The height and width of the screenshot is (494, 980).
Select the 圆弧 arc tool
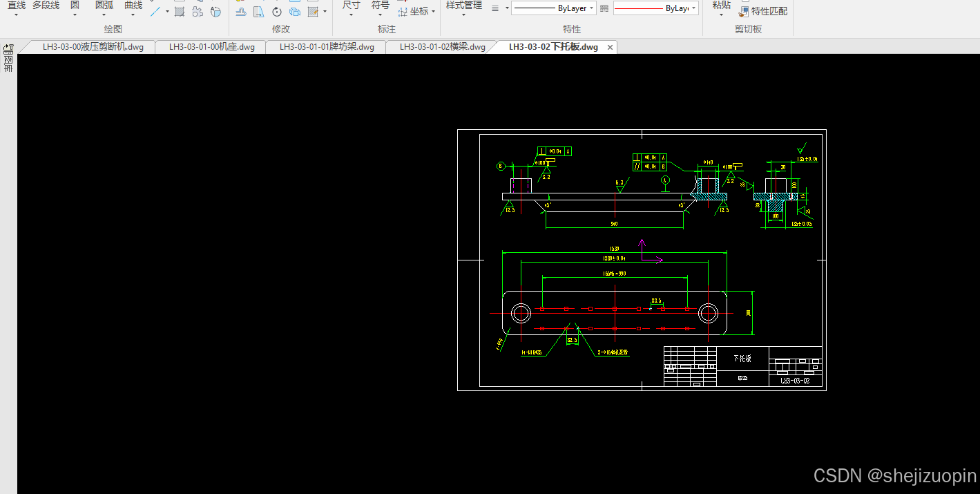point(104,5)
